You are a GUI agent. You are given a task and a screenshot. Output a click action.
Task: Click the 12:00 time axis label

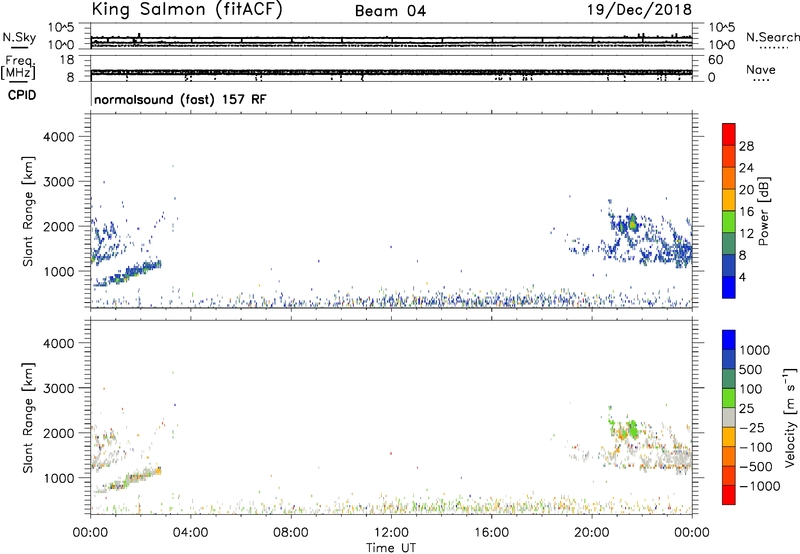pos(391,533)
